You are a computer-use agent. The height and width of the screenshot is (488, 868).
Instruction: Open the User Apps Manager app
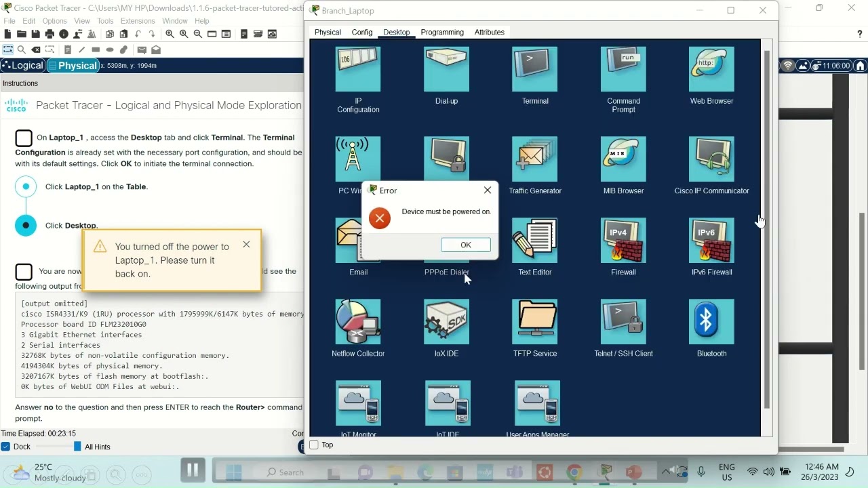coord(537,403)
